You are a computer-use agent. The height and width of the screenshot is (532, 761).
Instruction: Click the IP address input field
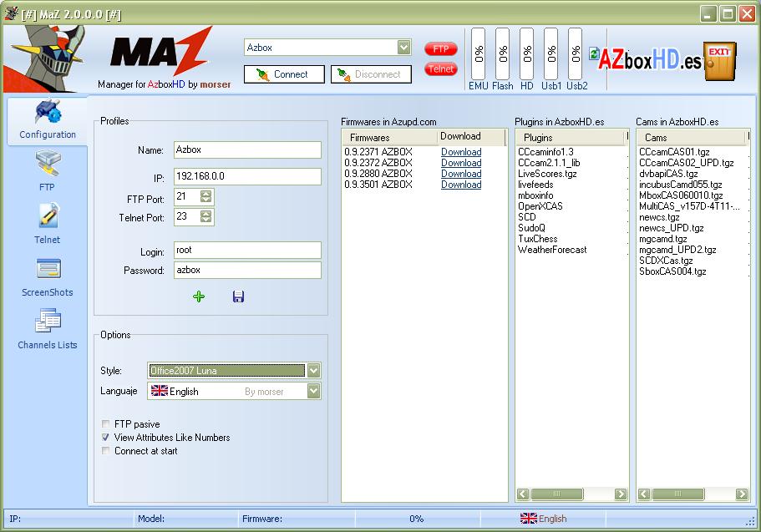[x=247, y=177]
